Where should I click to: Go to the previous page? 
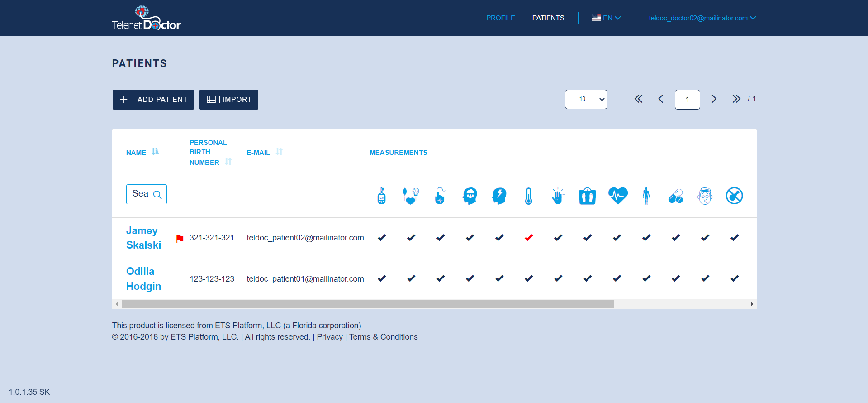(661, 99)
